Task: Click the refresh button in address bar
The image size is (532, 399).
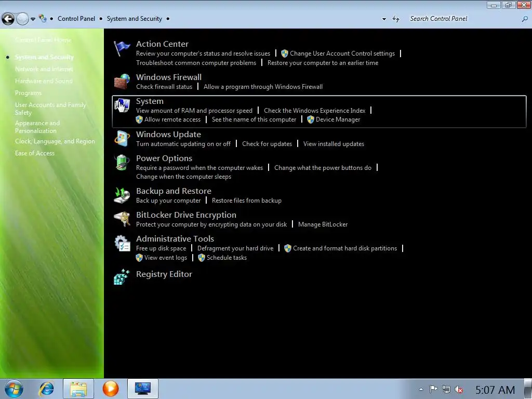Action: click(x=395, y=19)
